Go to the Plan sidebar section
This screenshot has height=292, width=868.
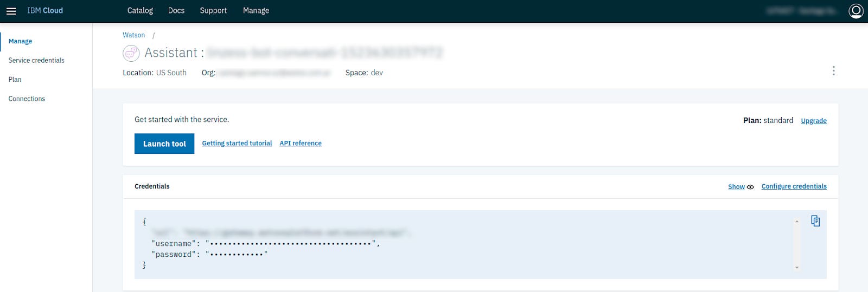tap(15, 80)
